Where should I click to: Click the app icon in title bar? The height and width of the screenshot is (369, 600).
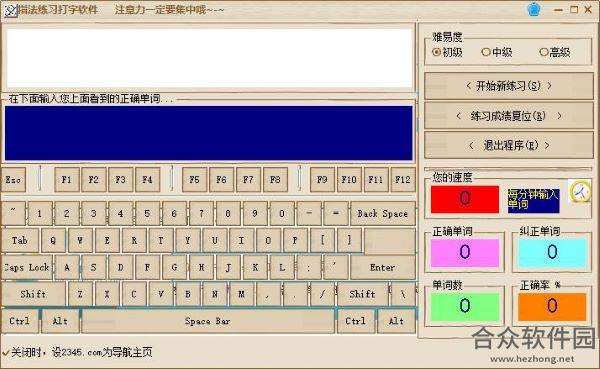click(x=10, y=10)
